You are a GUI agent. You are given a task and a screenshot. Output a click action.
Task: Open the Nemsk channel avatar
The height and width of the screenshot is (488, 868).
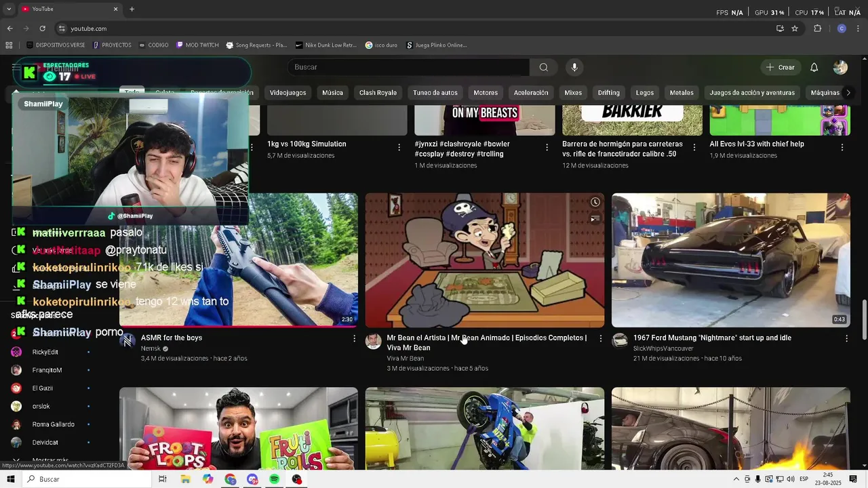[127, 341]
